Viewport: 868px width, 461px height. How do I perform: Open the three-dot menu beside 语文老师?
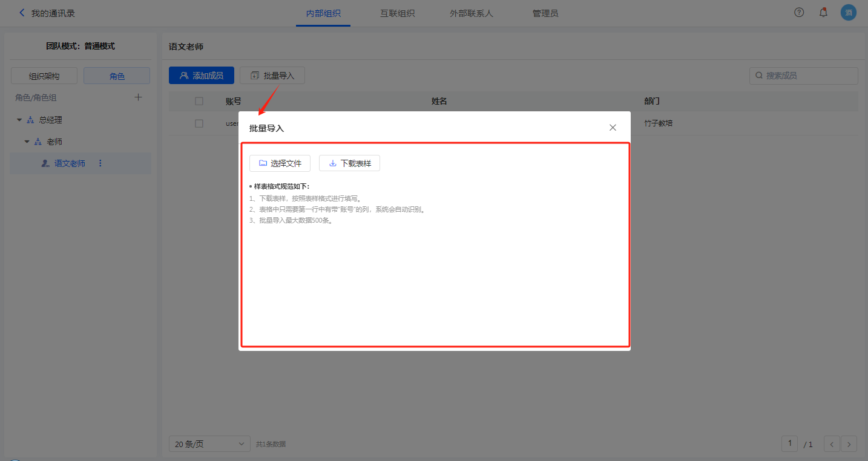tap(100, 163)
